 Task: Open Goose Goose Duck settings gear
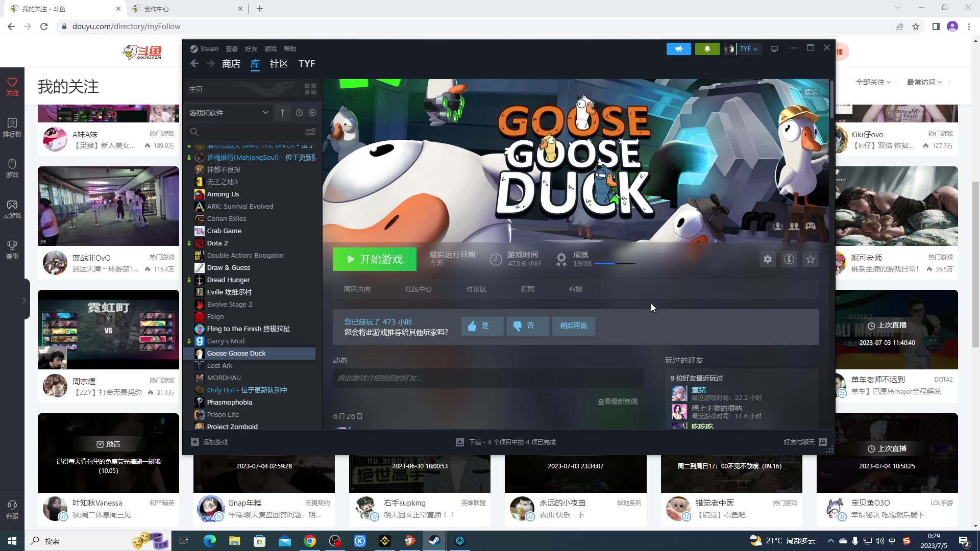point(768,259)
